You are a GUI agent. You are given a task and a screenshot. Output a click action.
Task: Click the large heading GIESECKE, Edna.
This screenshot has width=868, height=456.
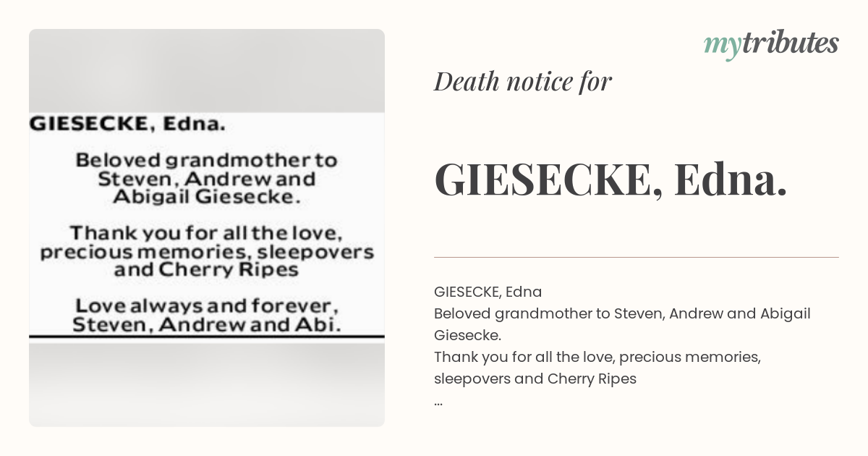point(611,179)
